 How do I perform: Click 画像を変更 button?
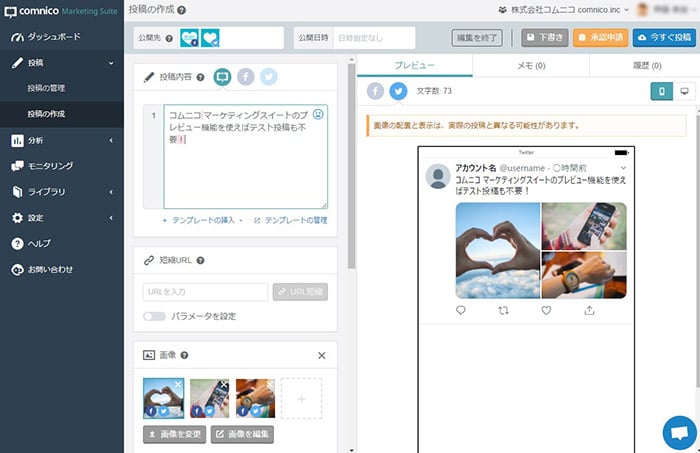pos(175,434)
